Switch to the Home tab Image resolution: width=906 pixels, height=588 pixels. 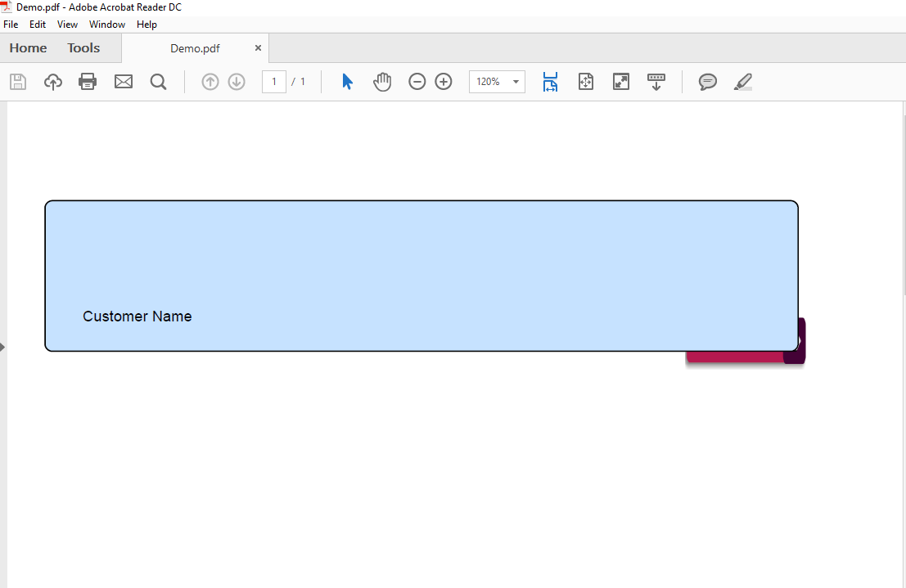pos(28,48)
